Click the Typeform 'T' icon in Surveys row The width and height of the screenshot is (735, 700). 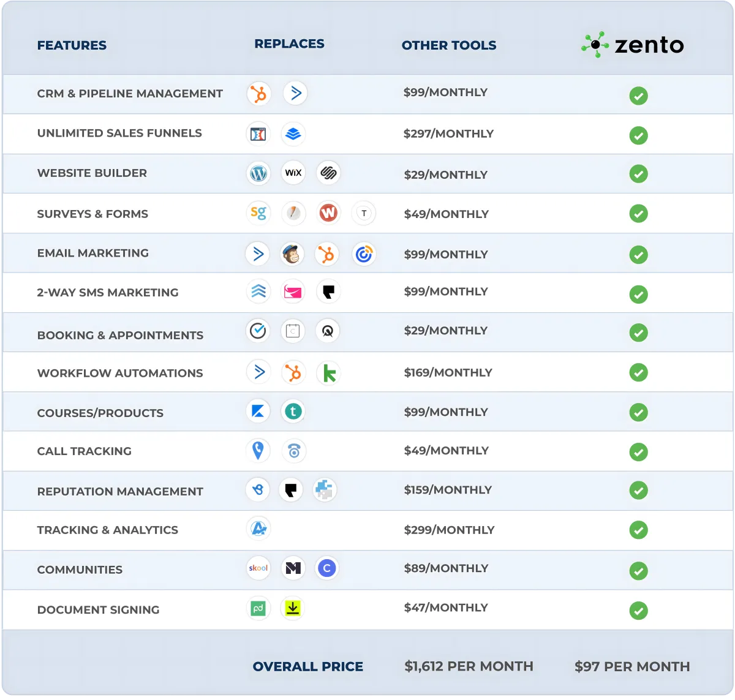coord(364,213)
